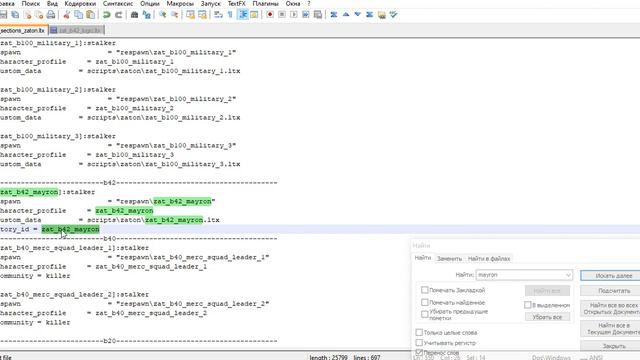
Task: Click the Close All documents toolbar icon
Action: (39, 15)
